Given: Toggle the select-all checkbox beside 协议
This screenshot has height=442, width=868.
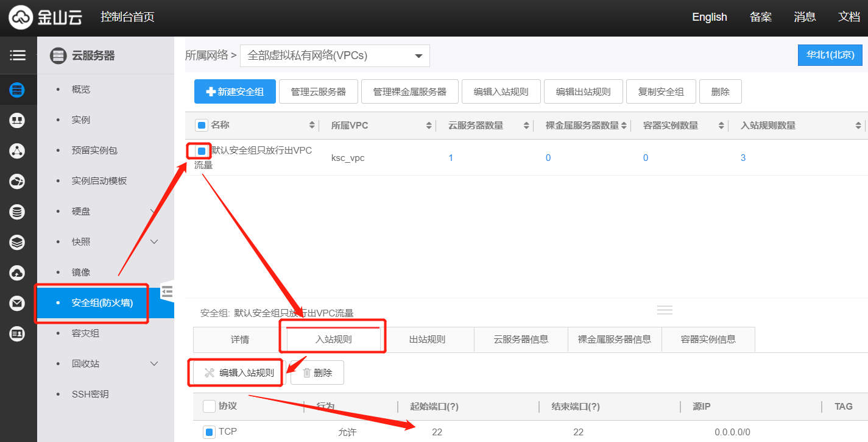Looking at the screenshot, I should [209, 406].
